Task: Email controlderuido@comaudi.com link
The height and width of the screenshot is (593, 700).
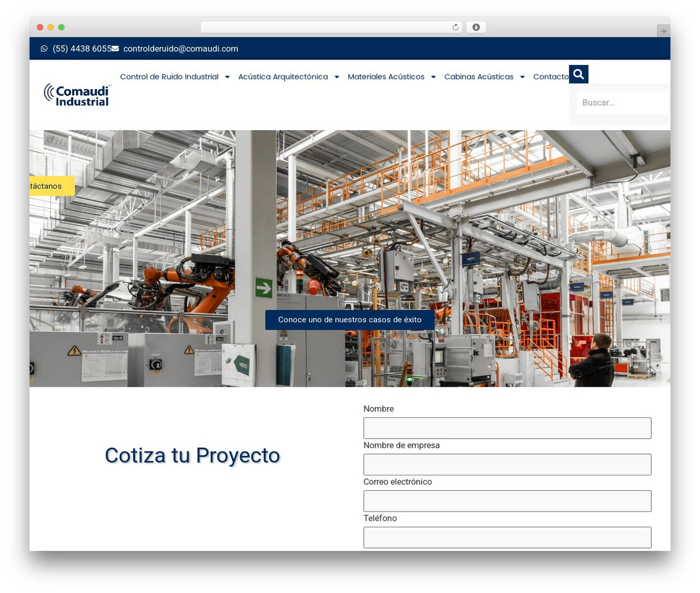Action: click(x=181, y=49)
